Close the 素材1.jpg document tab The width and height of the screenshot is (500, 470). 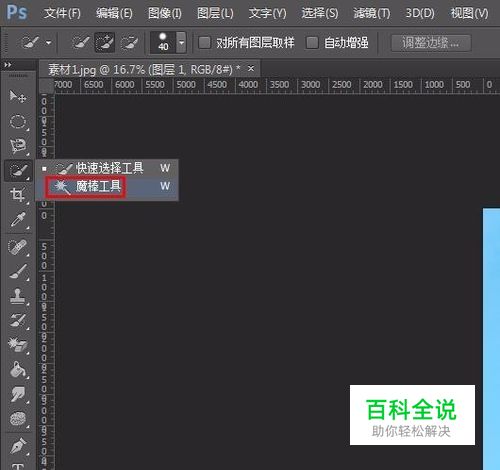pos(251,68)
